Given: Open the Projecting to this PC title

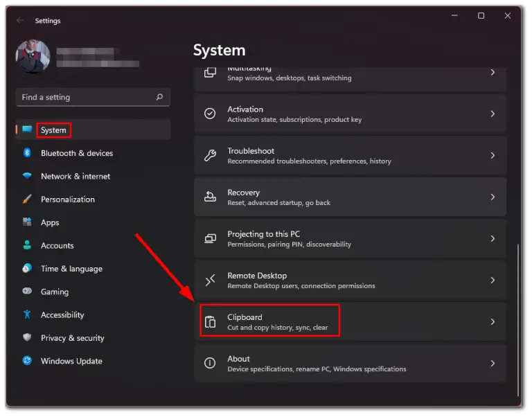Looking at the screenshot, I should click(264, 234).
